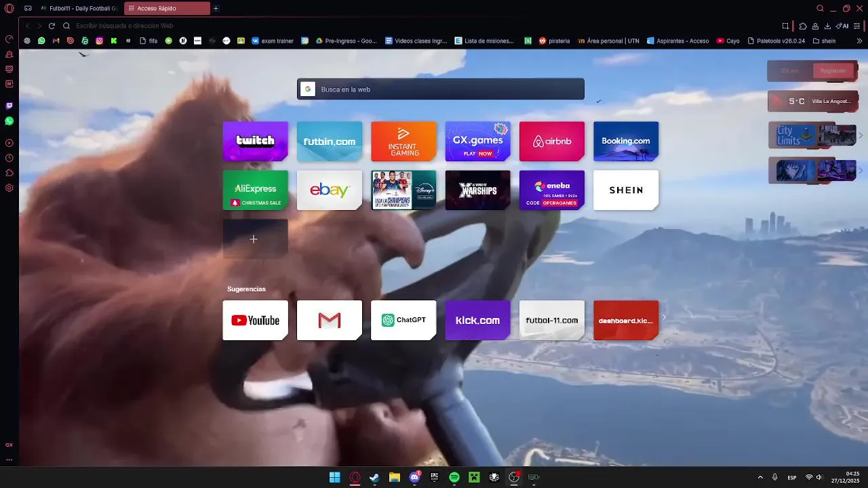This screenshot has height=488, width=868.
Task: Open the kick.com suggestion tile
Action: [x=477, y=320]
